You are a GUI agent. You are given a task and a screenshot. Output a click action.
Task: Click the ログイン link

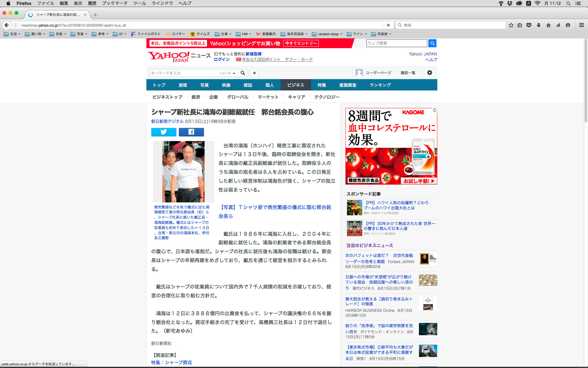coord(221,59)
